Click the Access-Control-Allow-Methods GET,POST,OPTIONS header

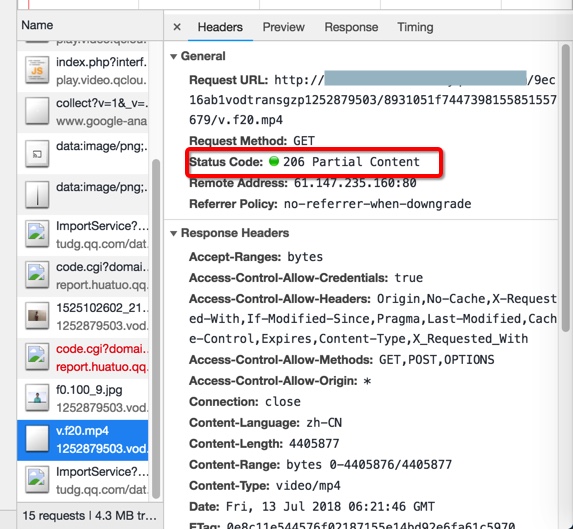pyautogui.click(x=342, y=360)
